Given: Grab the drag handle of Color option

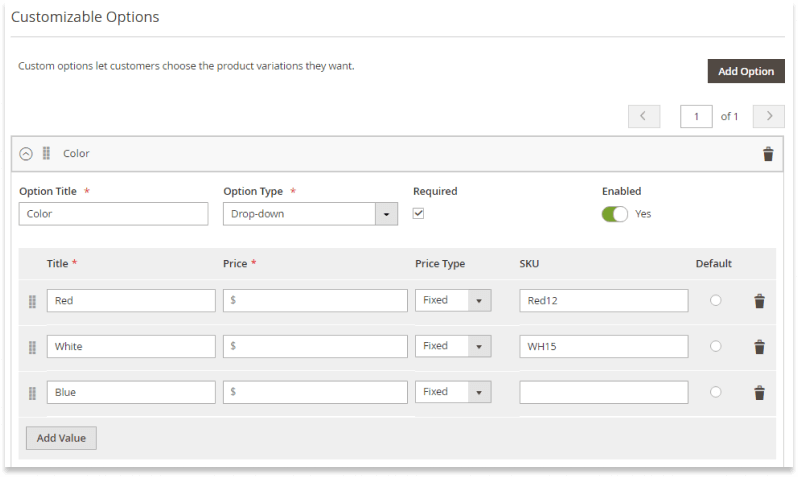Looking at the screenshot, I should tap(46, 153).
